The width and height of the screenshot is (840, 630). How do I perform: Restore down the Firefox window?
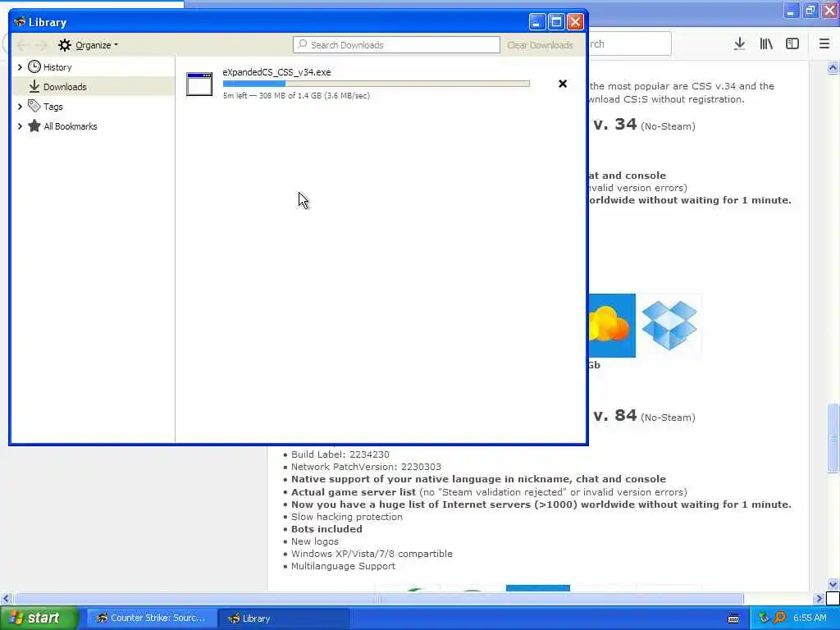810,10
